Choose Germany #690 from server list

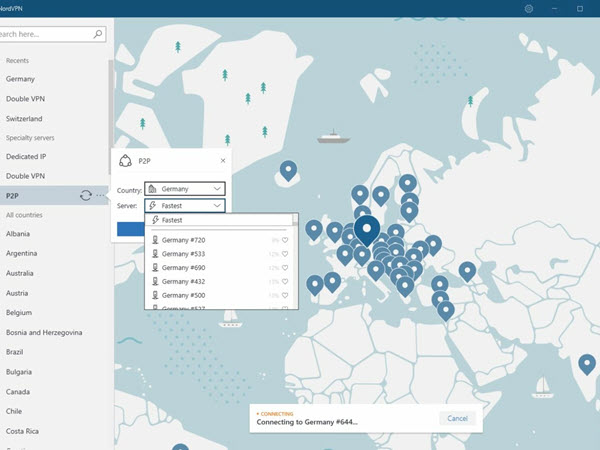(219, 267)
